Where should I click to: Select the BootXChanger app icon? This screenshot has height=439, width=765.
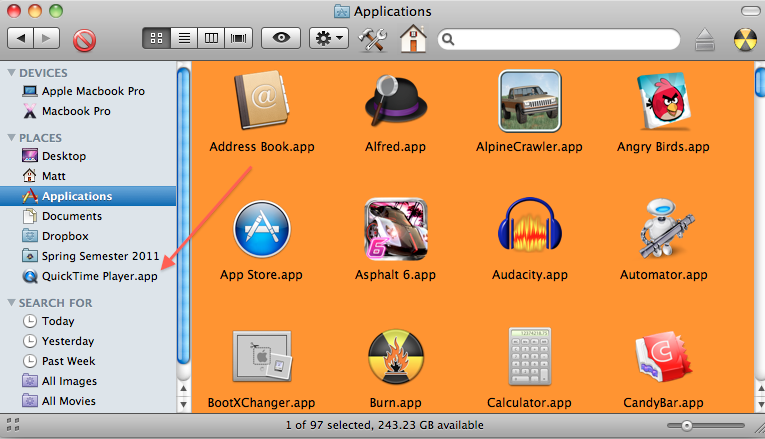tap(262, 357)
